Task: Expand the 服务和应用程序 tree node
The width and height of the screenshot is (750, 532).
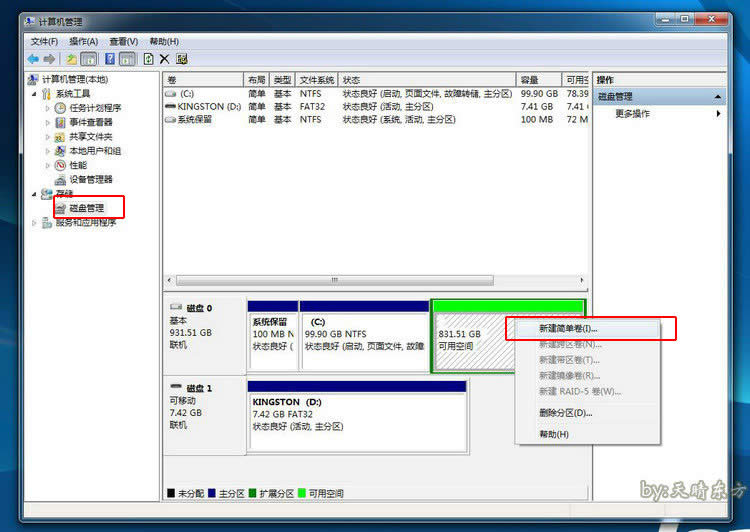Action: tap(34, 223)
